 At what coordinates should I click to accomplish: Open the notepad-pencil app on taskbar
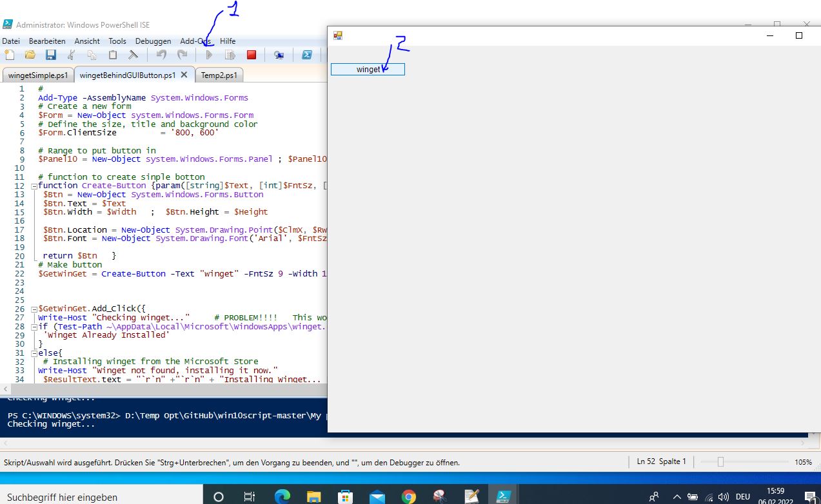pyautogui.click(x=471, y=496)
